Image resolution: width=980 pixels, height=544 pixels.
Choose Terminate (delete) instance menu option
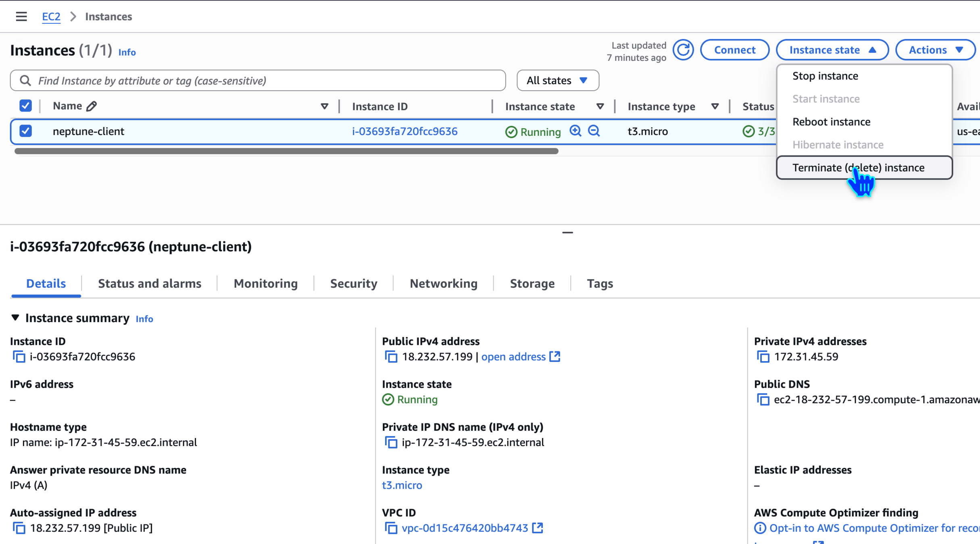[858, 168]
